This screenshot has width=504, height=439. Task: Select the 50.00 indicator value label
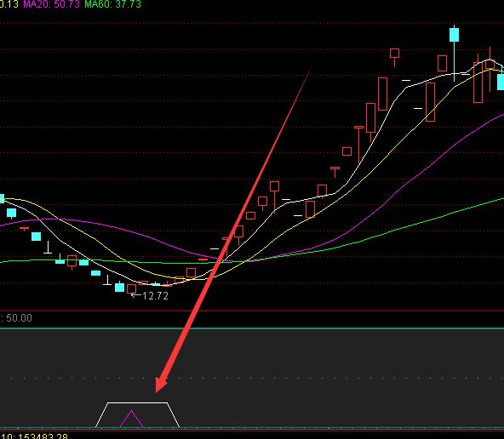coord(19,318)
